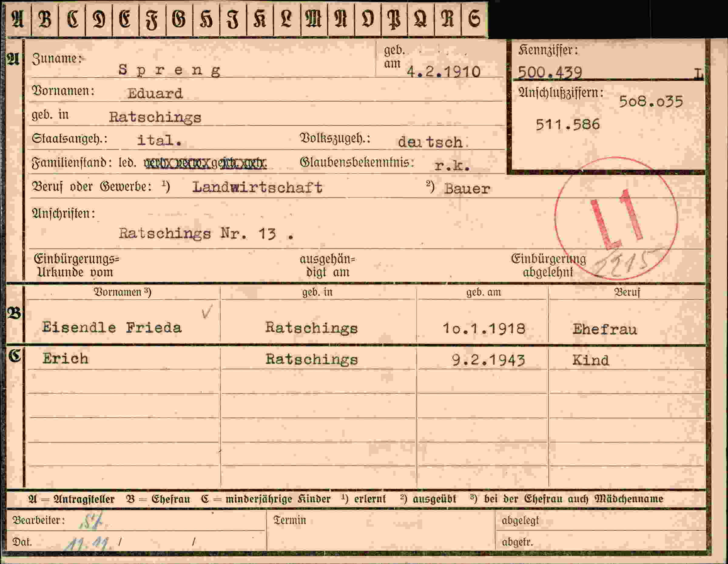The height and width of the screenshot is (564, 728).
Task: Click the 'Ehefrau' entry in Beruf column
Action: pos(605,329)
